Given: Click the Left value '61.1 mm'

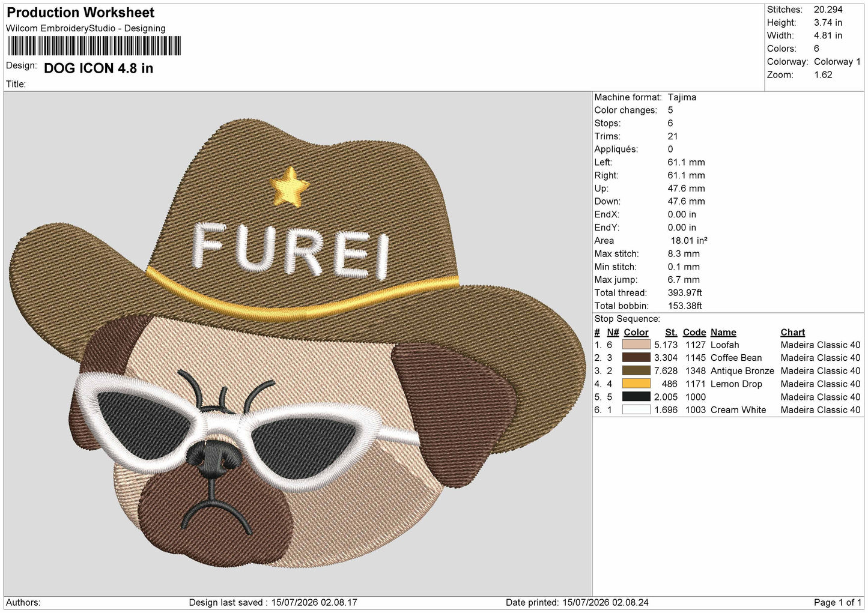Looking at the screenshot, I should [686, 163].
